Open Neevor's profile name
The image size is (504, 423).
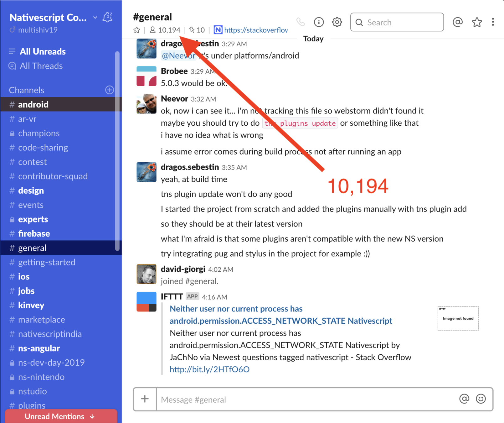point(174,99)
